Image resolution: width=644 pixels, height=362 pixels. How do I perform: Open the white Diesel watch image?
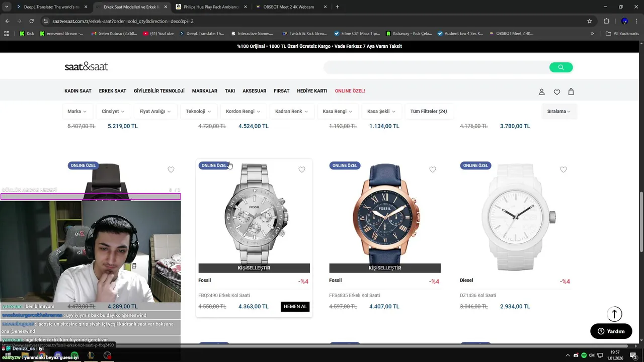(x=516, y=217)
